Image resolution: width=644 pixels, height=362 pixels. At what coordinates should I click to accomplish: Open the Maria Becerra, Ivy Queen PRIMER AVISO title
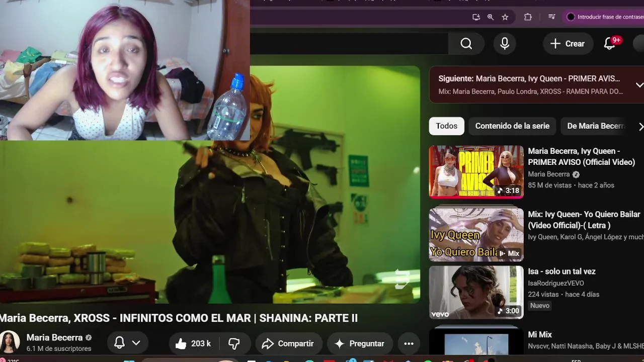(x=582, y=157)
